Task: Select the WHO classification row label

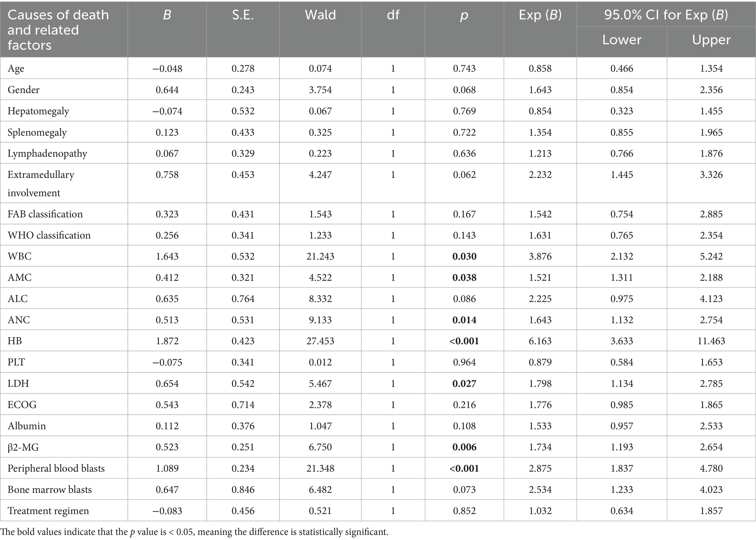Action: (x=49, y=235)
